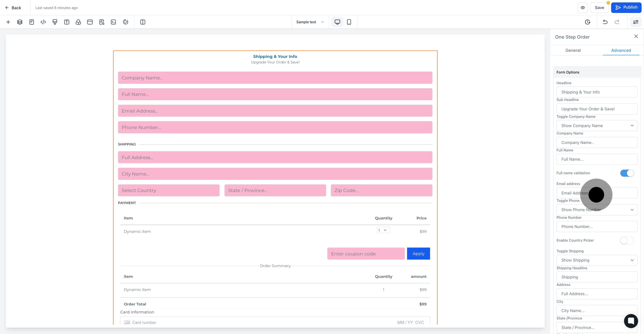Select Email Address input on form canvas

[275, 111]
